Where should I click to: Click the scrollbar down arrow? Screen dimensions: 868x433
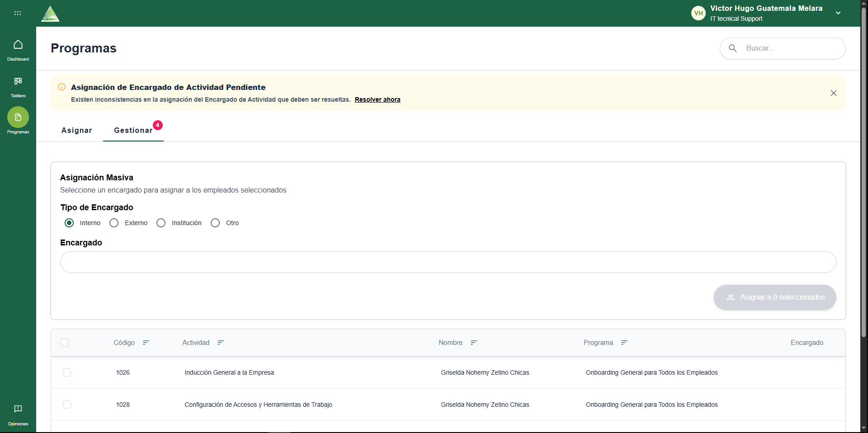pos(863,428)
